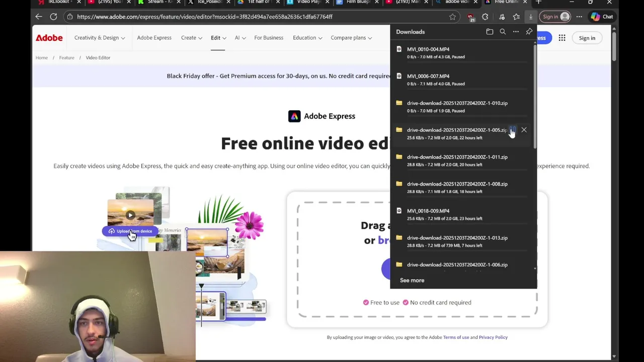Search downloads with magnifier icon
This screenshot has width=644, height=362.
coord(503,32)
